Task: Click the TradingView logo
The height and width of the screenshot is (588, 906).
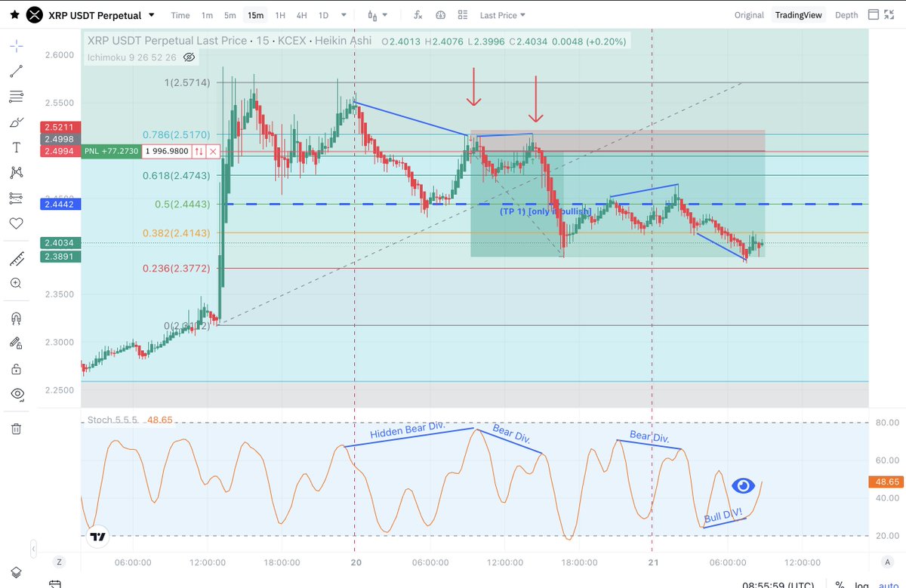Action: tap(97, 537)
